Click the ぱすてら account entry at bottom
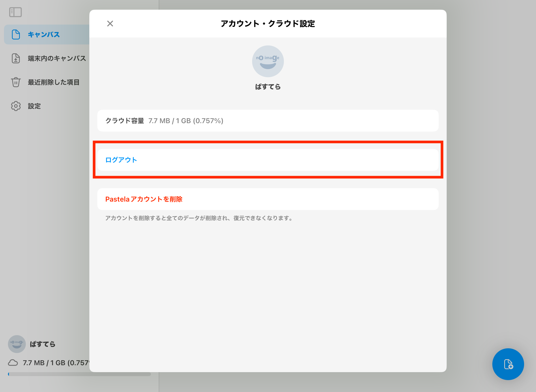This screenshot has width=536, height=392. click(x=42, y=344)
